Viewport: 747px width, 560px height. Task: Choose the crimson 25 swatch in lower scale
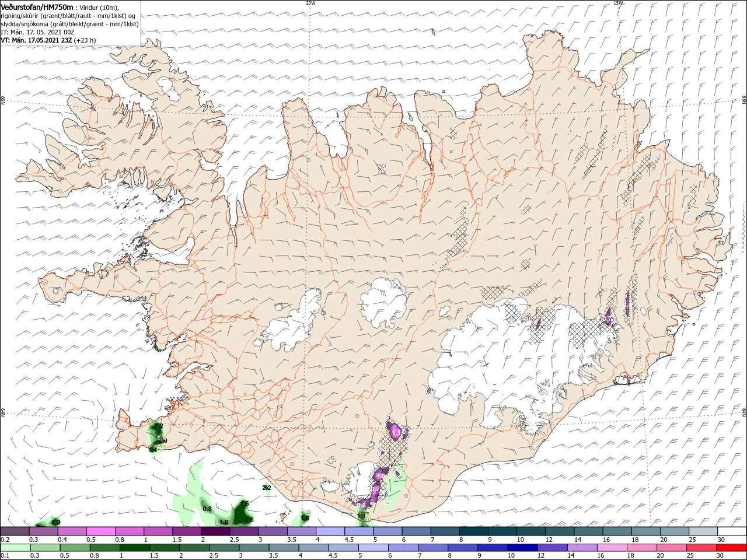[701, 548]
